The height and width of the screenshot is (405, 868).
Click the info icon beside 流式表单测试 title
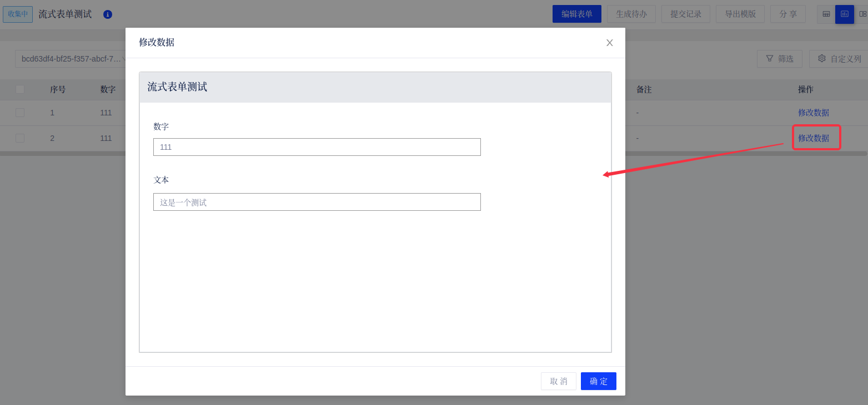[108, 14]
